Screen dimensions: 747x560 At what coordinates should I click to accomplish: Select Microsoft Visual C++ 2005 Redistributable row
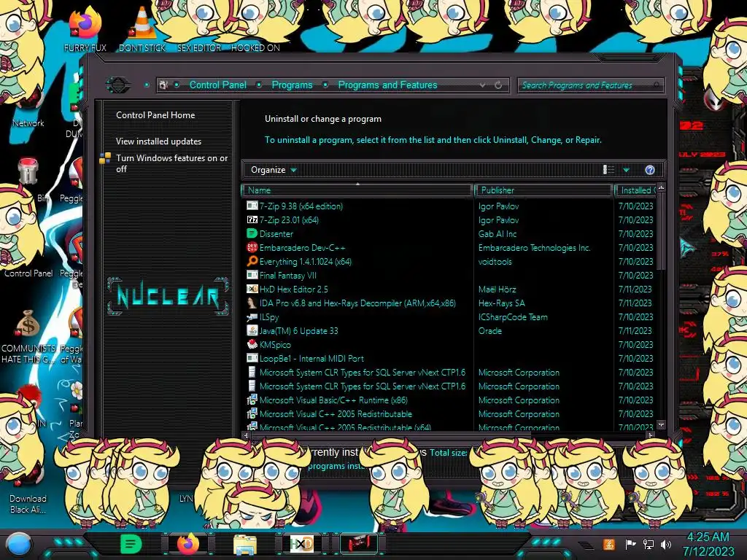tap(449, 414)
